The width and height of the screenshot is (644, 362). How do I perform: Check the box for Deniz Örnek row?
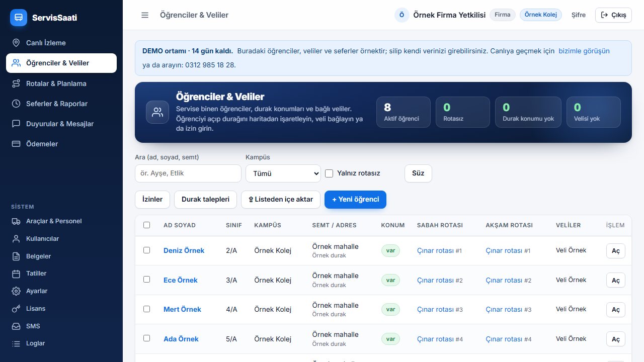(x=146, y=250)
